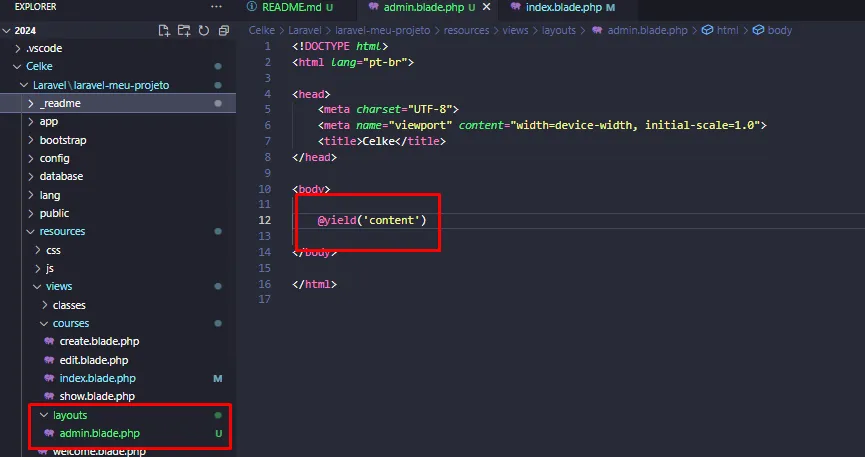Expand the _readme folder
This screenshot has width=865, height=457.
60,103
